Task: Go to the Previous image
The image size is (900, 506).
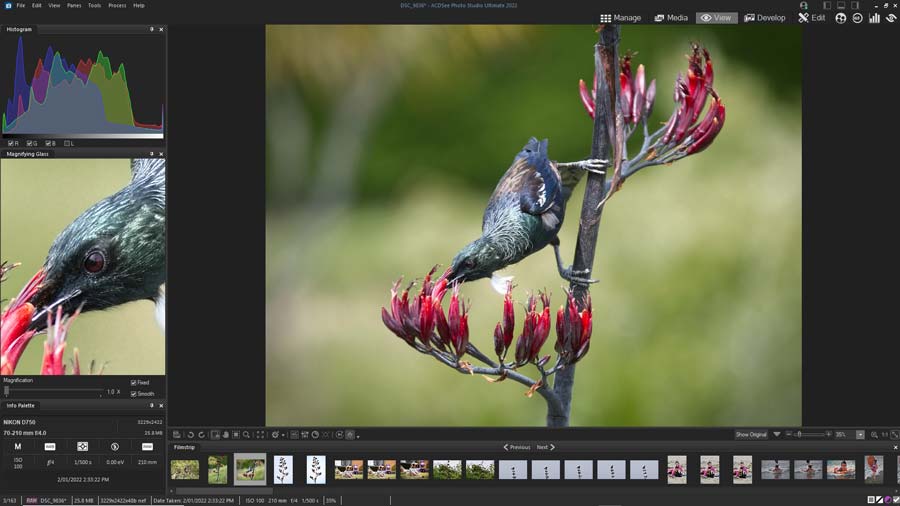Action: (x=517, y=447)
